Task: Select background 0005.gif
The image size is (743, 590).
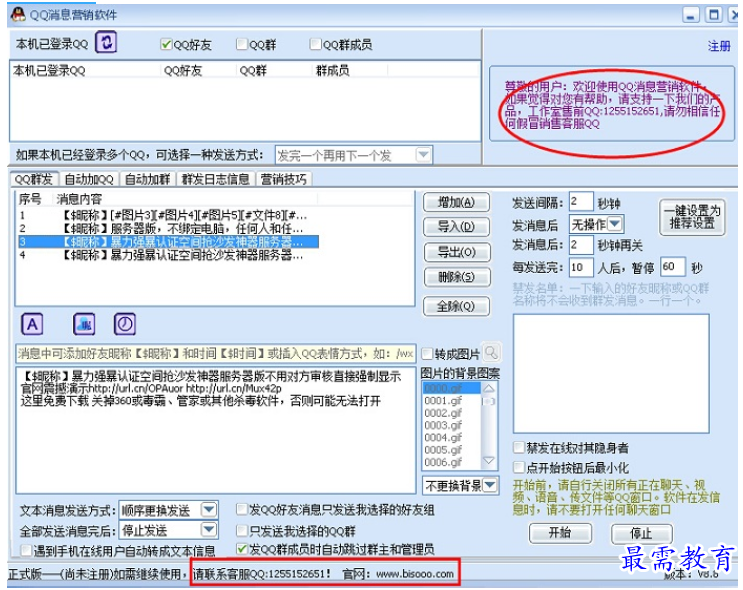Action: tap(452, 450)
